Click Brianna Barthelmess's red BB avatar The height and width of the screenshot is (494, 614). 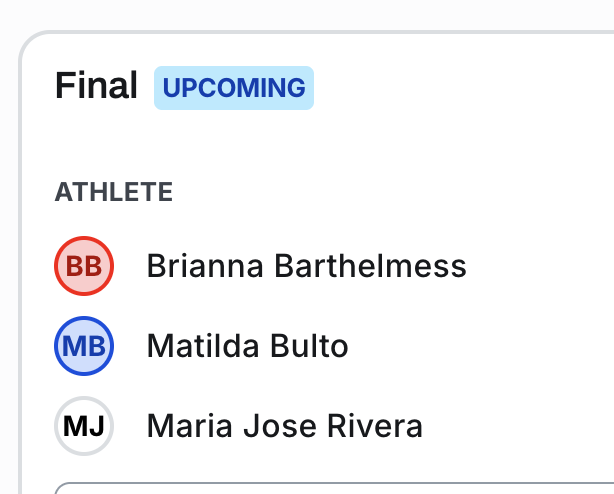point(84,266)
